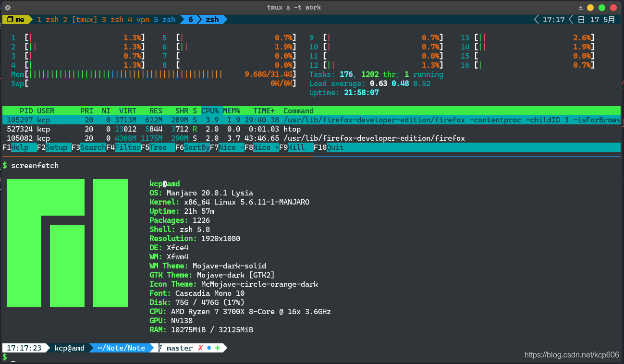This screenshot has width=624, height=364.
Task: Sort by USER column header
Action: tap(46, 111)
